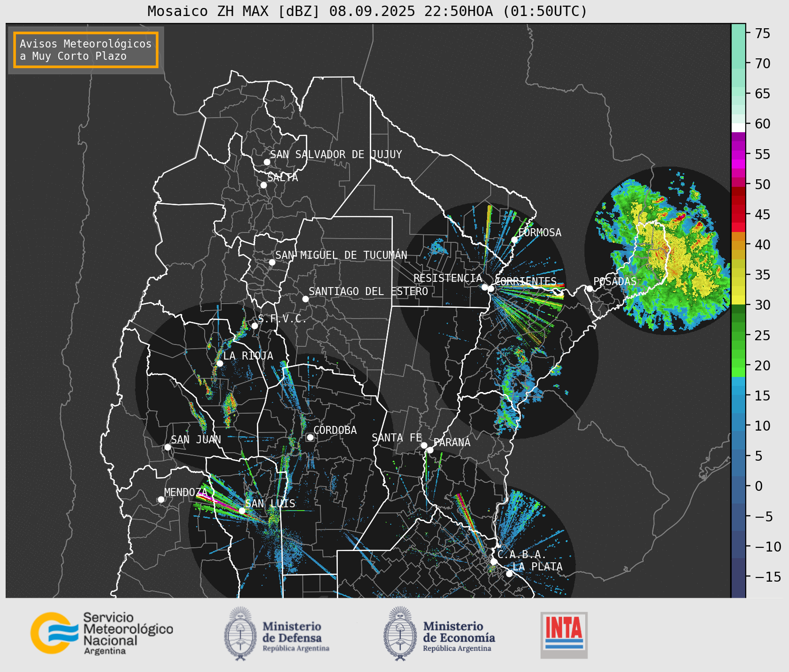Select the San Juan city marker
The width and height of the screenshot is (789, 672).
[167, 447]
